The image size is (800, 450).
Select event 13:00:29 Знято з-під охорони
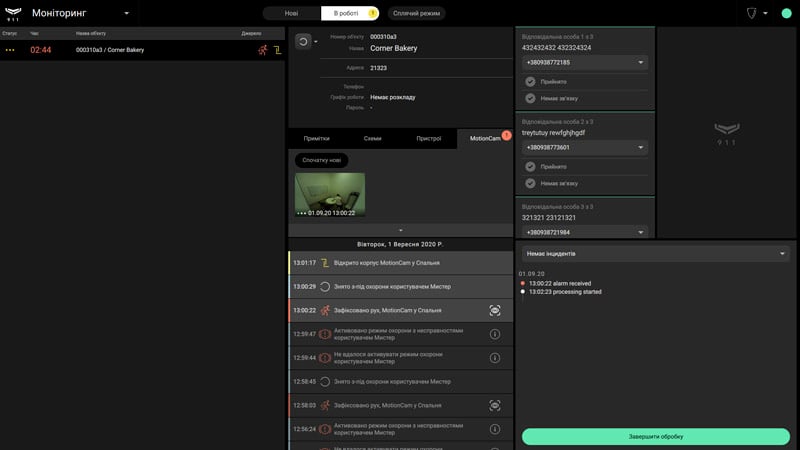click(x=401, y=287)
